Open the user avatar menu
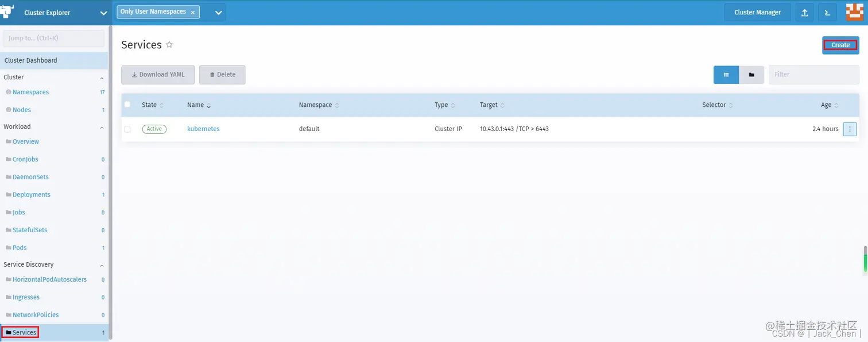Screen dimensions: 868x342 click(855, 12)
